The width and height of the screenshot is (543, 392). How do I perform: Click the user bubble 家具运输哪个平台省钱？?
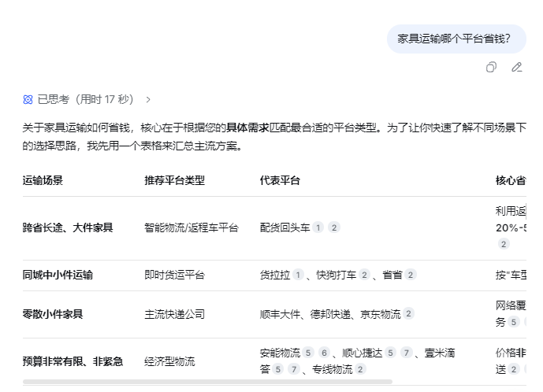point(456,39)
